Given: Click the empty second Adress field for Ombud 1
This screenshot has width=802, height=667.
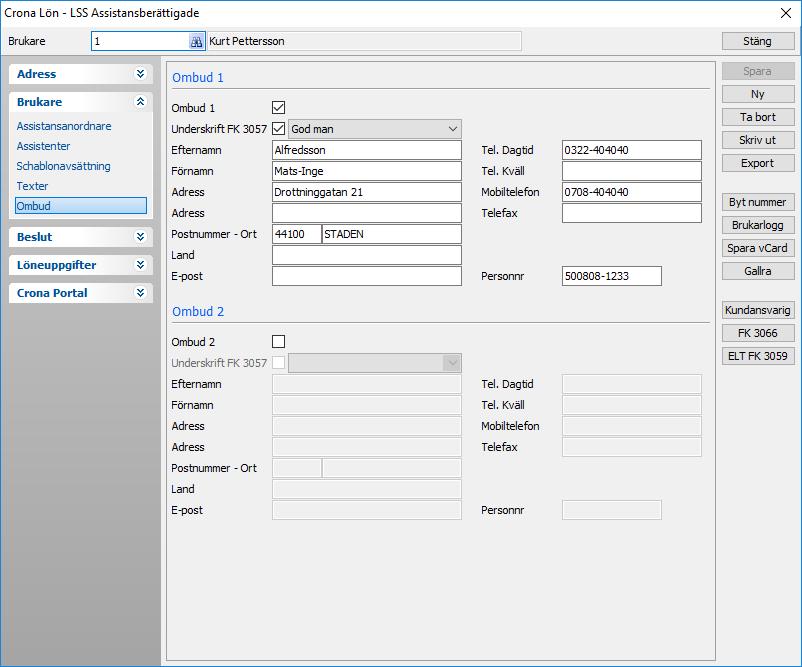Looking at the screenshot, I should coord(367,213).
